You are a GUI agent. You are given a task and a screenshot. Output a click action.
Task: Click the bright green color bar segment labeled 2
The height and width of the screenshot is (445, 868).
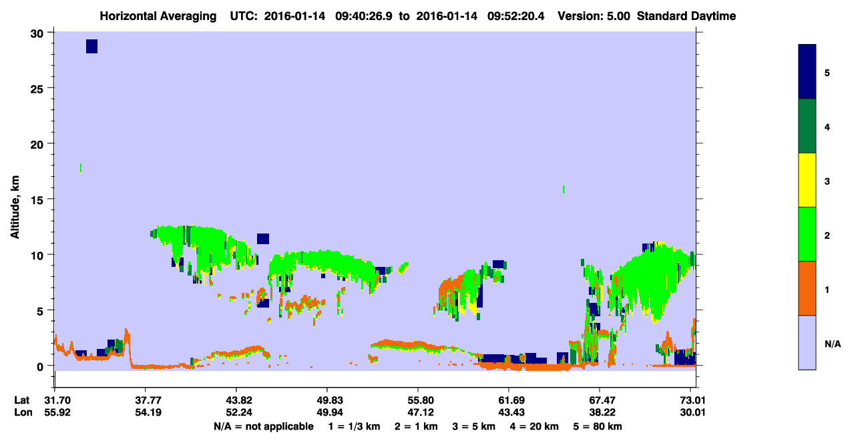(x=807, y=234)
